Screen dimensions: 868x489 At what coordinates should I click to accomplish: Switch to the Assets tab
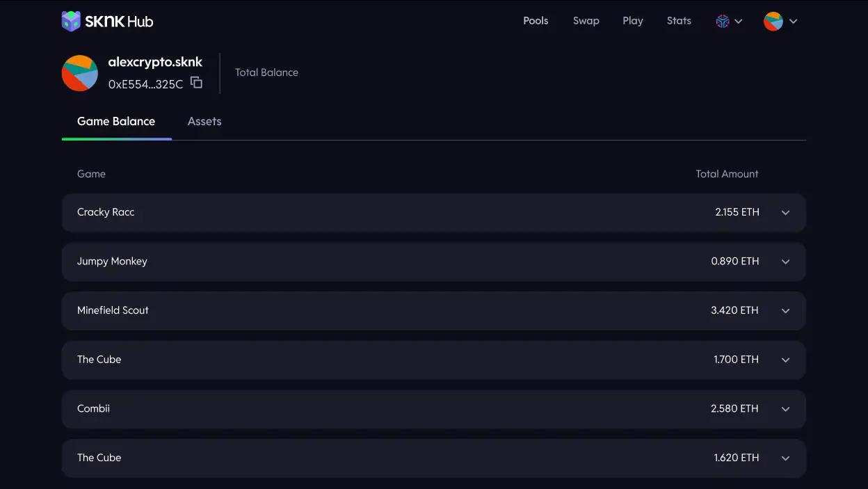tap(204, 121)
